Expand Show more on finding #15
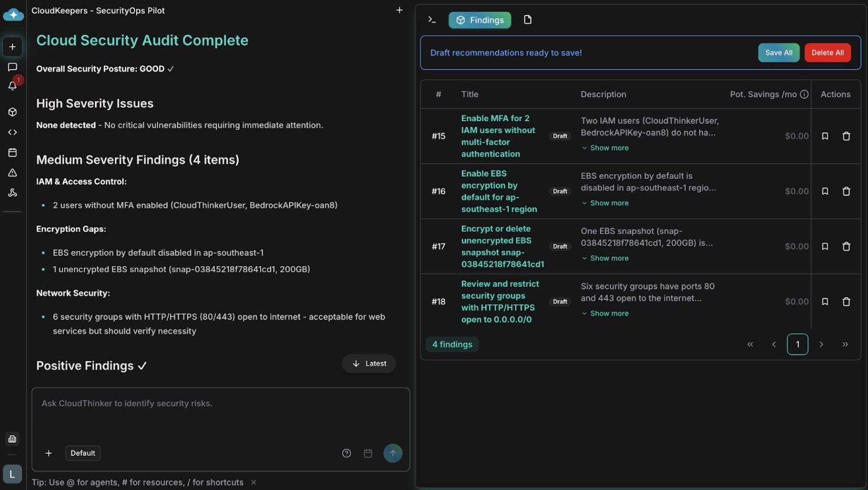The image size is (868, 490). [604, 148]
